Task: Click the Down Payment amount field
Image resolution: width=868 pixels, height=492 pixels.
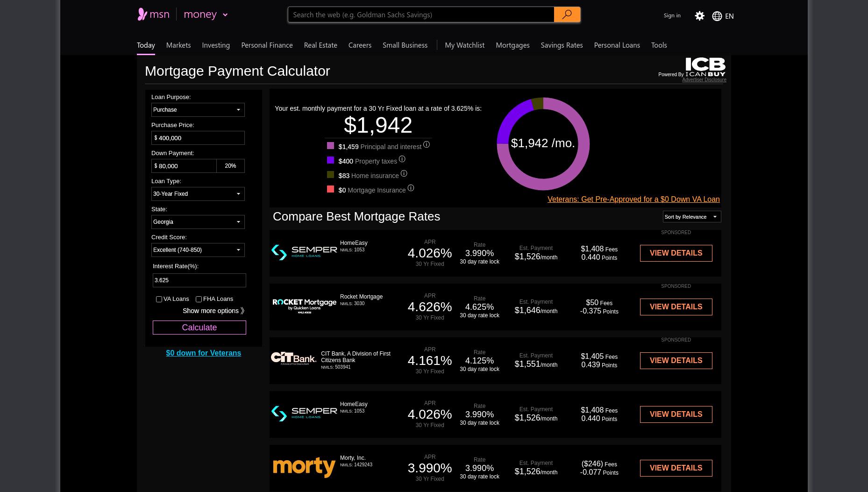Action: coord(184,166)
